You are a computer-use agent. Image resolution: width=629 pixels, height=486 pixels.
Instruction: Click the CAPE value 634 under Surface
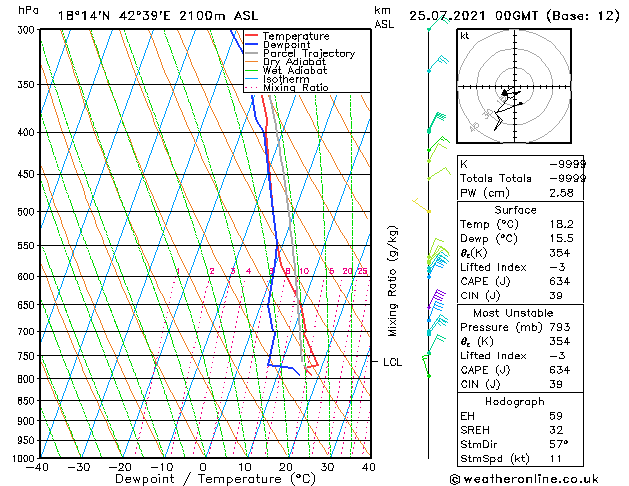[560, 281]
